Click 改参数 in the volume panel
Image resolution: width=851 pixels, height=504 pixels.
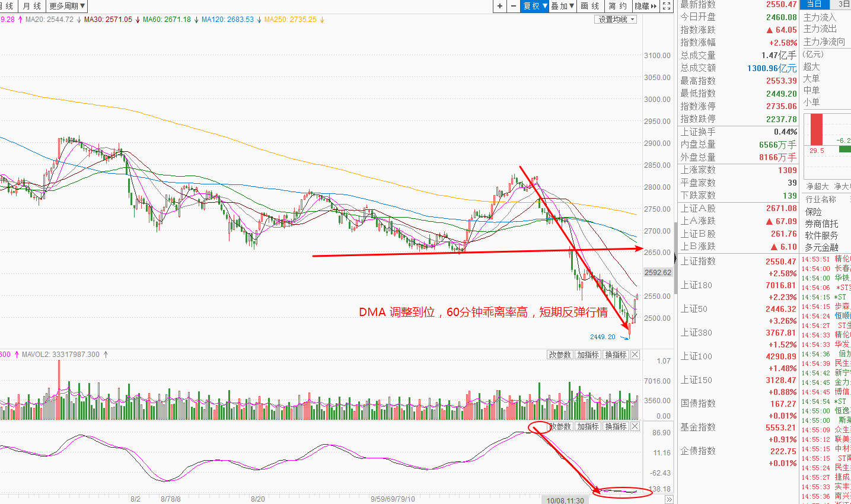click(560, 355)
